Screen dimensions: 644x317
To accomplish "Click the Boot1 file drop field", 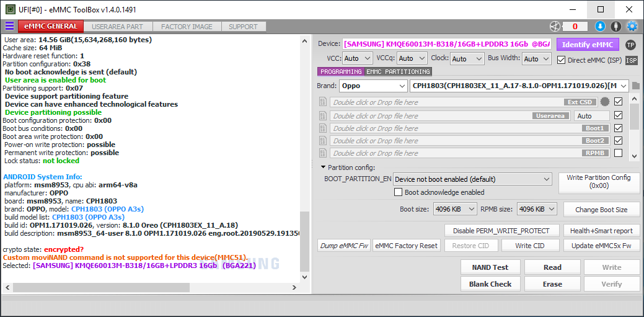I will [470, 128].
